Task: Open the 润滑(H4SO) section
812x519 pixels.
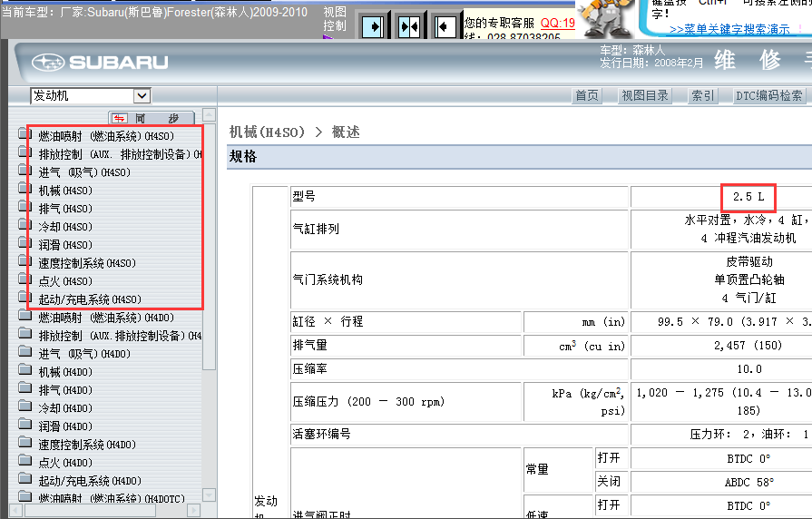Action: (65, 245)
